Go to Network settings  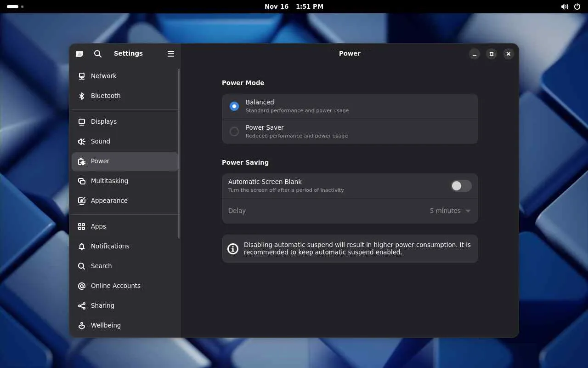[125, 76]
